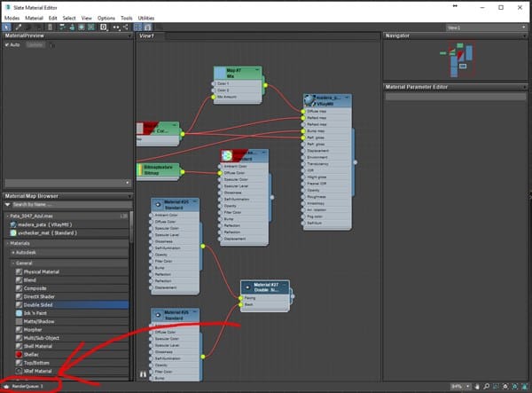This screenshot has height=393, width=532.
Task: Toggle the Auto checkbox in MaterialPreview
Action: pos(7,44)
